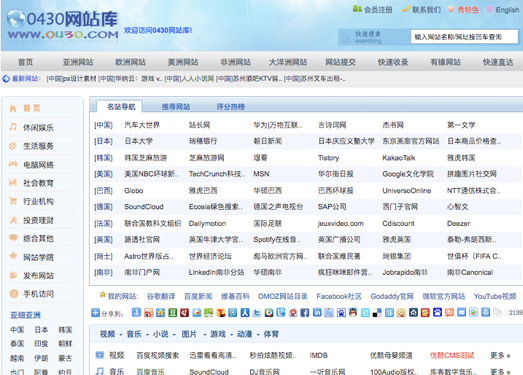Open the Facebook社区 link
Image resolution: width=523 pixels, height=375 pixels.
[x=339, y=296]
